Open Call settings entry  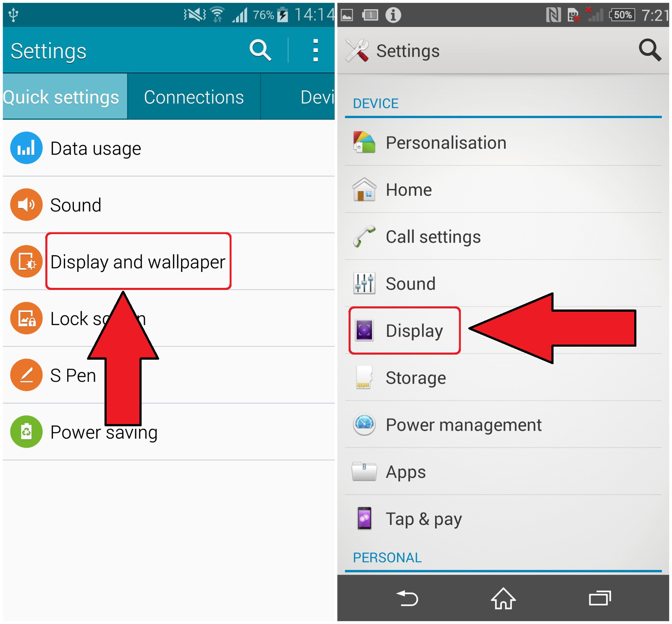[x=503, y=236]
